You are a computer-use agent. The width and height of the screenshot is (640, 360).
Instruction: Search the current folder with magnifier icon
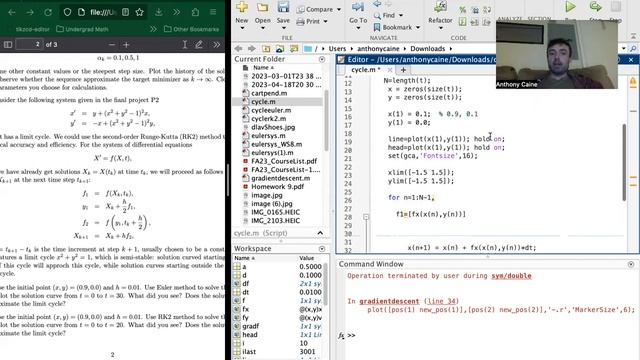pos(633,49)
